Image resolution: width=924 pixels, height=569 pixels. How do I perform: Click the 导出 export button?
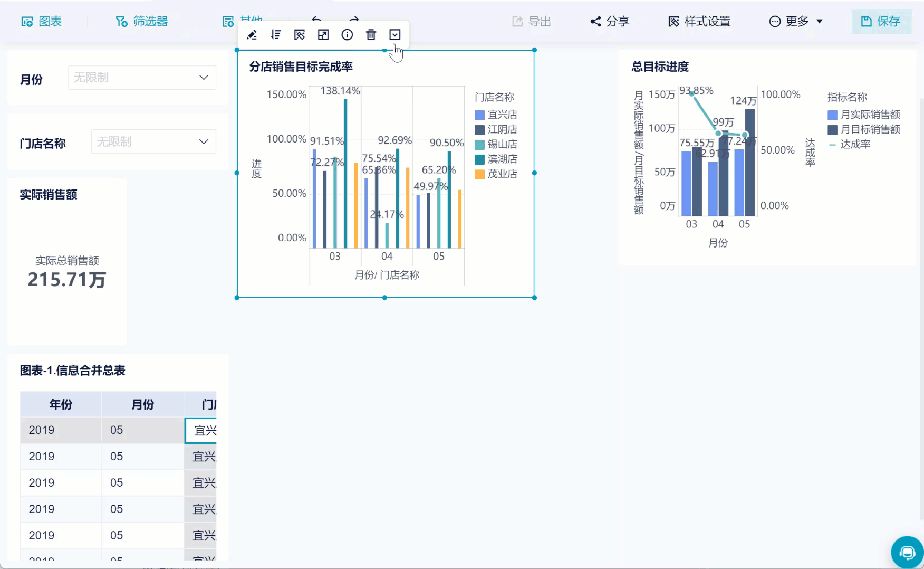pyautogui.click(x=532, y=21)
